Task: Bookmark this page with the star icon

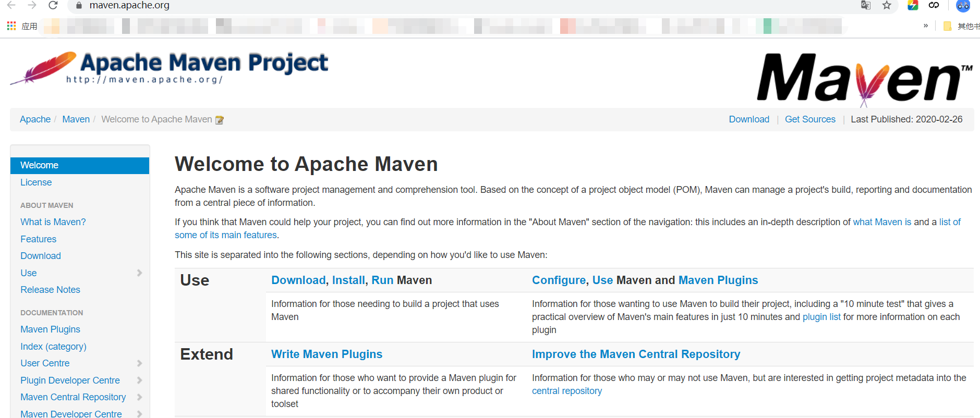Action: click(887, 5)
